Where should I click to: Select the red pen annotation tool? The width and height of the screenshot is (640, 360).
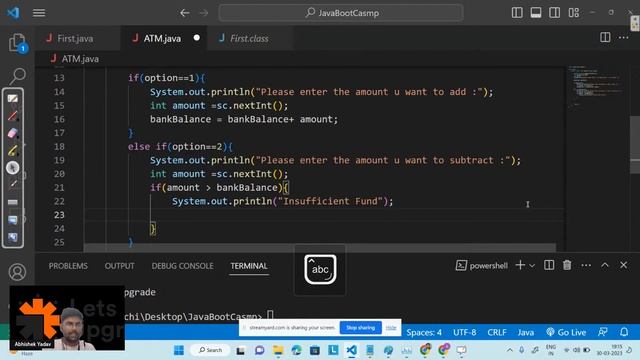tap(13, 116)
